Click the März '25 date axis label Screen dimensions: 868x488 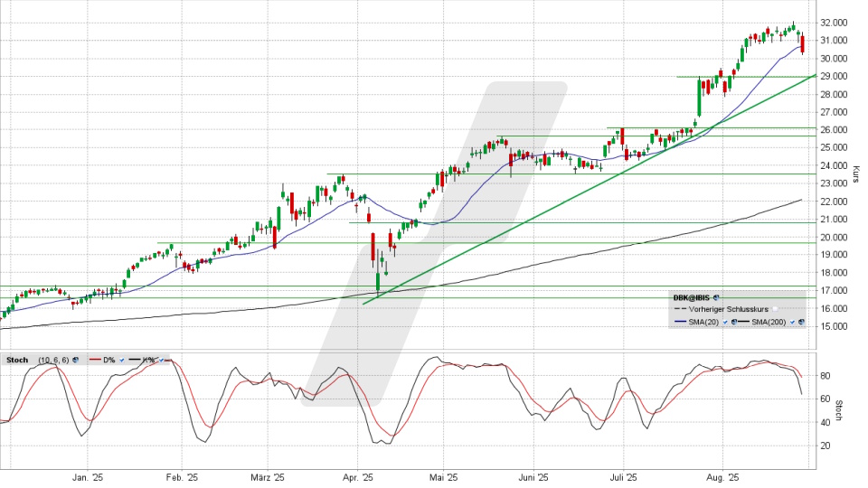(x=268, y=477)
